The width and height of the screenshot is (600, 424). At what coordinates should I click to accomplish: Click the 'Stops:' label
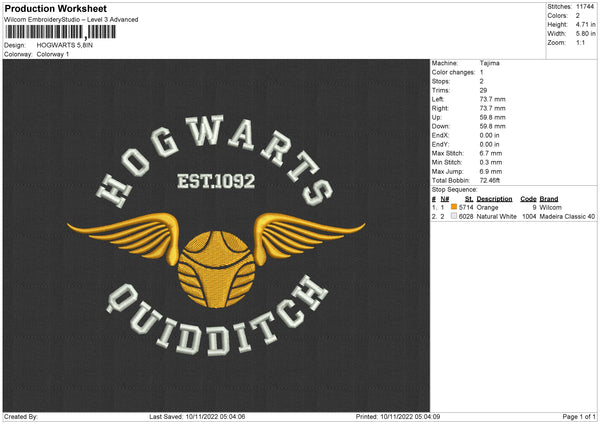tap(440, 82)
